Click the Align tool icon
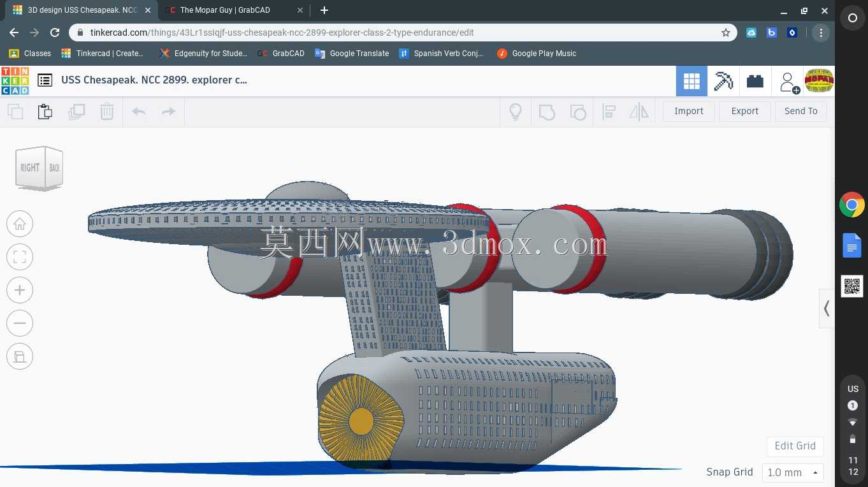This screenshot has width=868, height=487. (609, 112)
